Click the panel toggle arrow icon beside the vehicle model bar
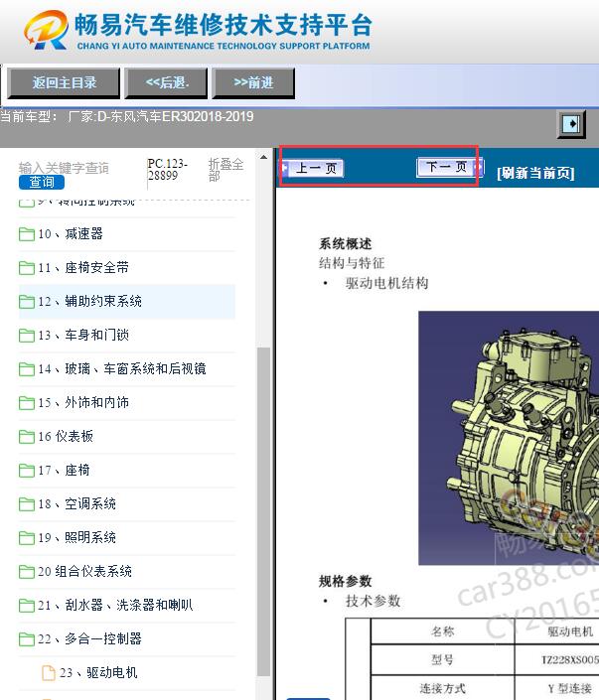The width and height of the screenshot is (599, 700). pyautogui.click(x=571, y=124)
